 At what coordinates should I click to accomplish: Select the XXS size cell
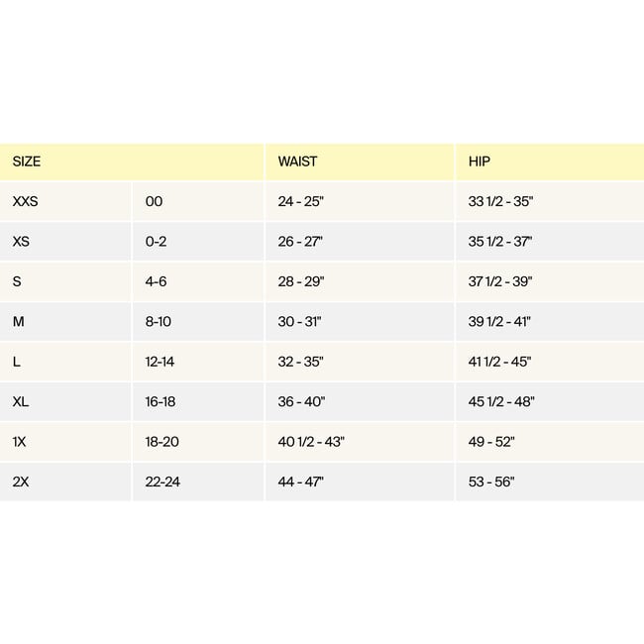26,201
